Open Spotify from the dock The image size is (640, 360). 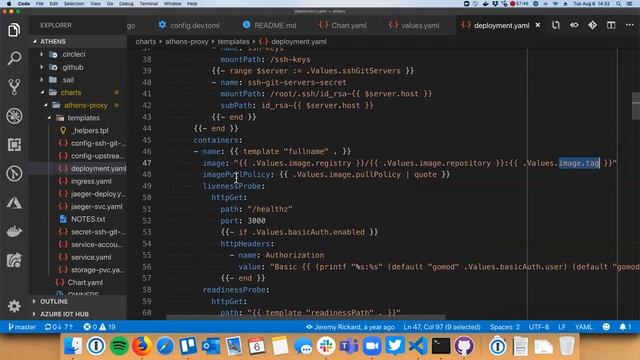tap(119, 346)
